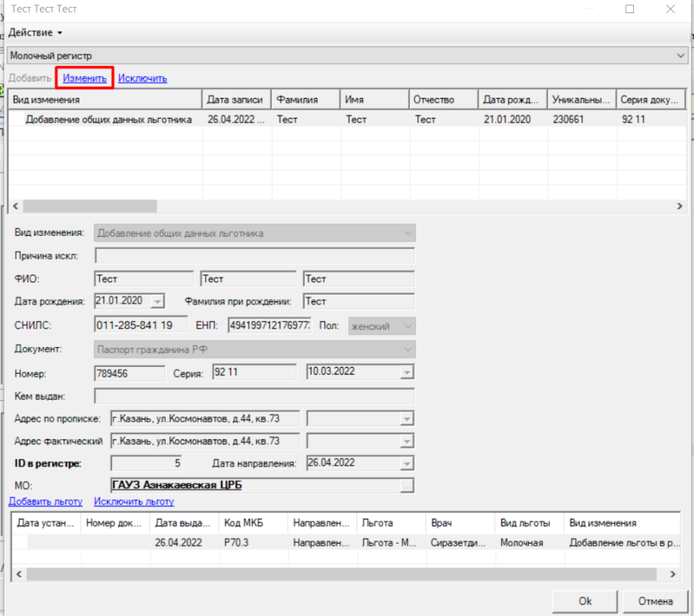Click the Адрес фактический text field
This screenshot has height=616, width=694.
point(205,441)
